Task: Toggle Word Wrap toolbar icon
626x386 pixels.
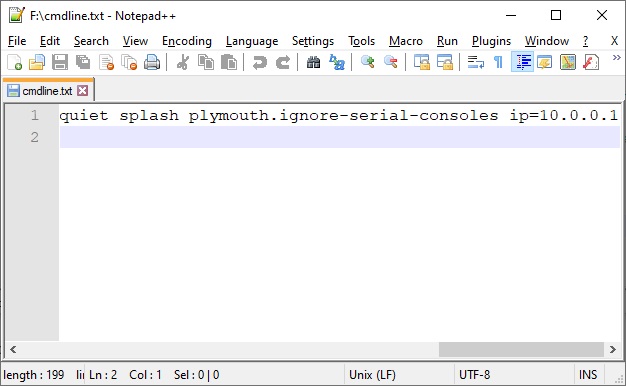Action: 475,62
